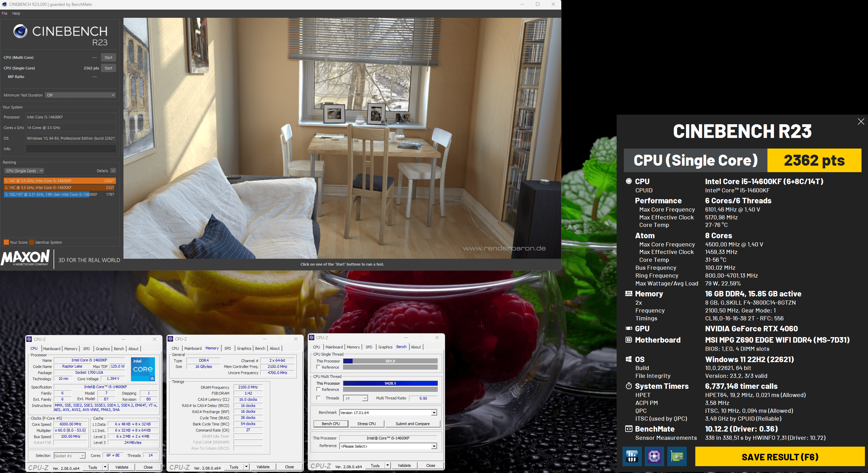Click the CPU-Z title icon of Bench window
Image resolution: width=868 pixels, height=473 pixels.
[312, 337]
